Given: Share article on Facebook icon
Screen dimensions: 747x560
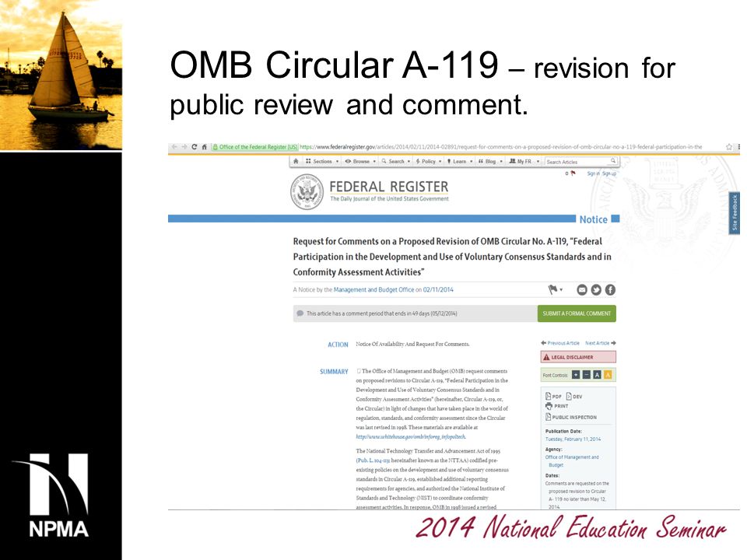Looking at the screenshot, I should coord(610,289).
